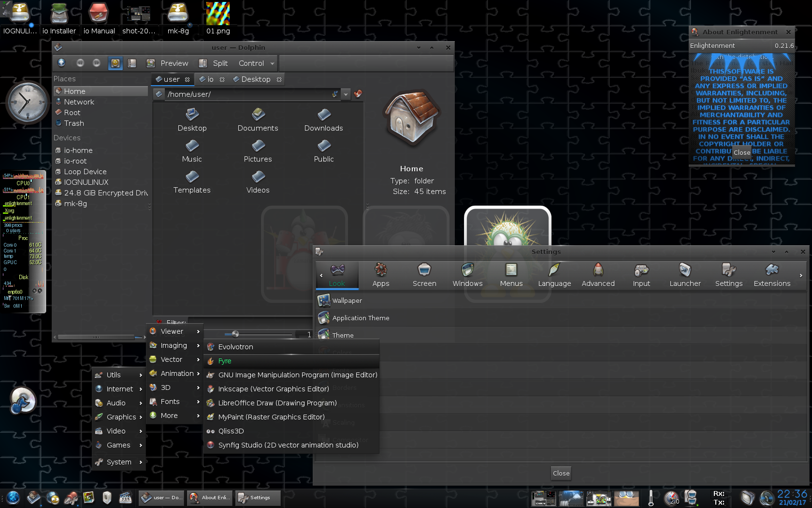812x508 pixels.
Task: Launch Evolvotron from Imaging menu
Action: (x=291, y=347)
